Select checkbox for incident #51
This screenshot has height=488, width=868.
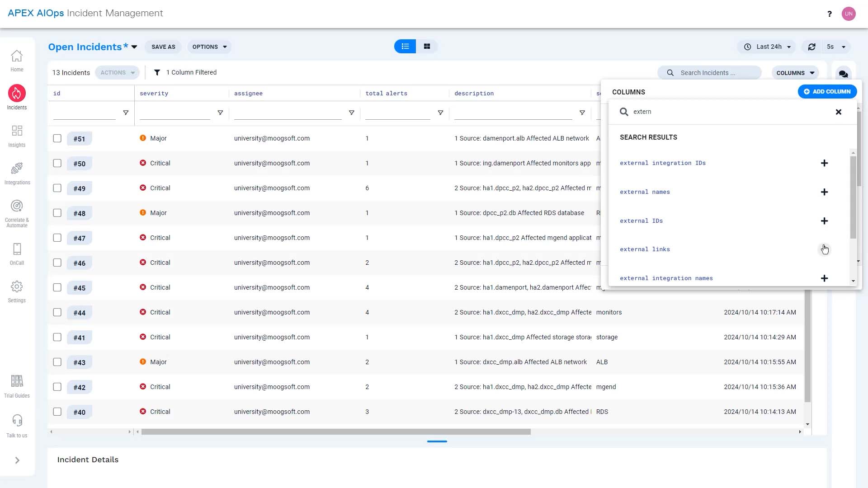click(x=57, y=138)
